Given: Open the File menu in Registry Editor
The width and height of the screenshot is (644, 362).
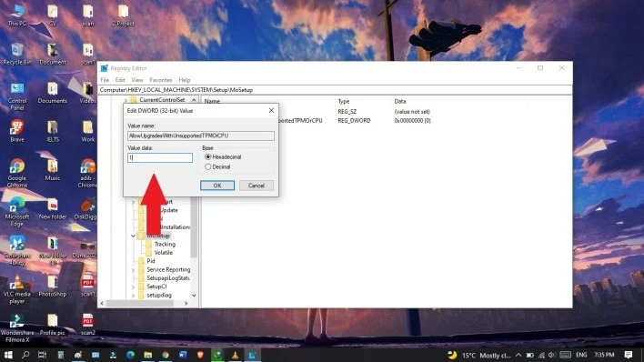Looking at the screenshot, I should 105,80.
